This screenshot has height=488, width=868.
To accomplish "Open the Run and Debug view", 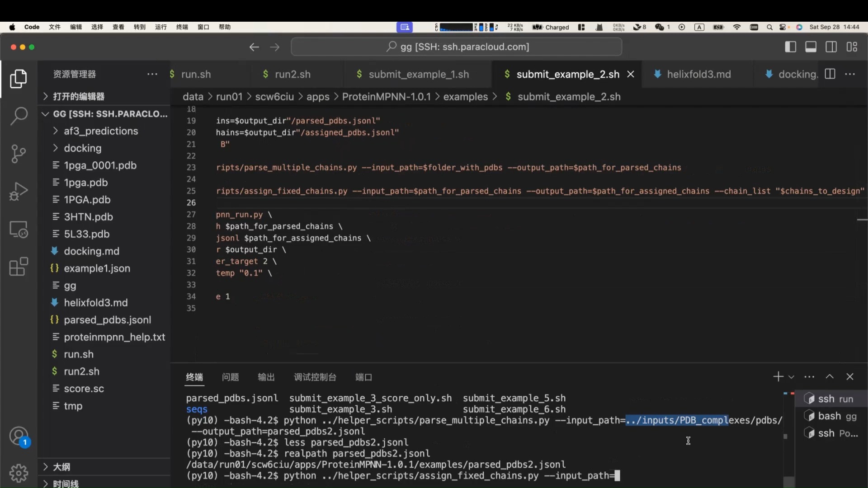I will pos(19,191).
